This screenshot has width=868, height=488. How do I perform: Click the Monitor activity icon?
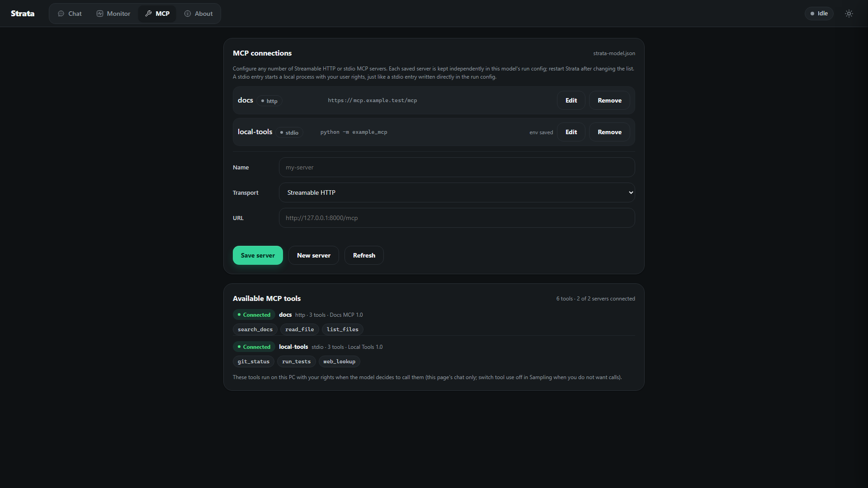(100, 14)
